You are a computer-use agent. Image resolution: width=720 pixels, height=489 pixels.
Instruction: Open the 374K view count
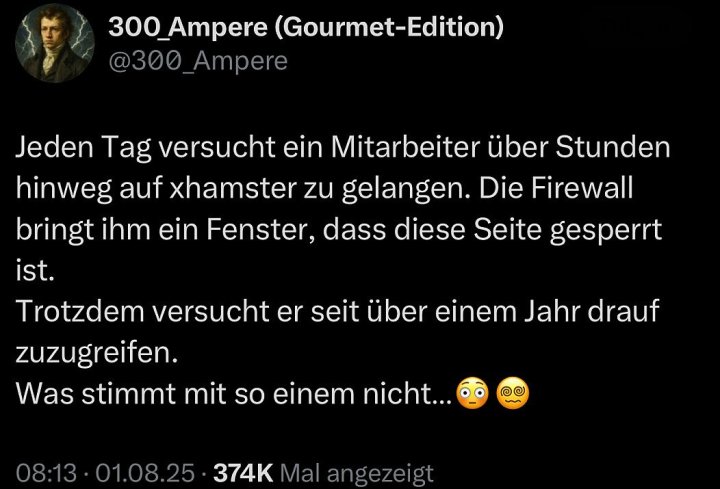coord(243,473)
